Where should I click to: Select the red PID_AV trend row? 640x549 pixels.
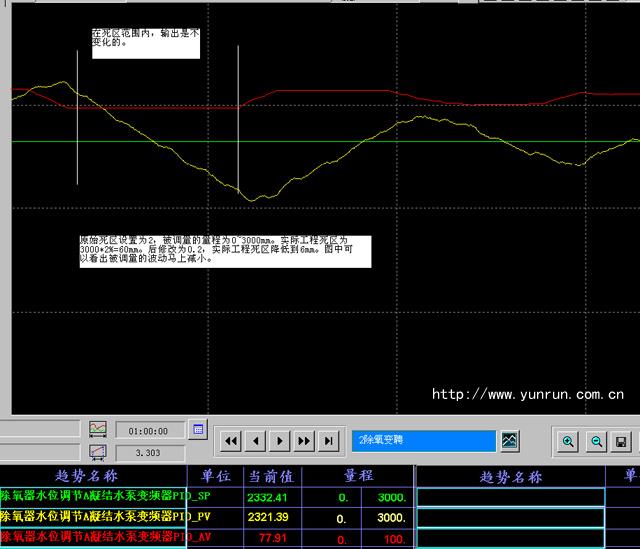pos(93,538)
